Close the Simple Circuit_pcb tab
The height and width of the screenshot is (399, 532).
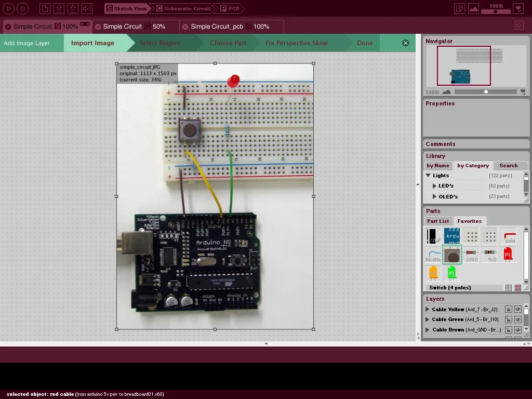point(185,27)
